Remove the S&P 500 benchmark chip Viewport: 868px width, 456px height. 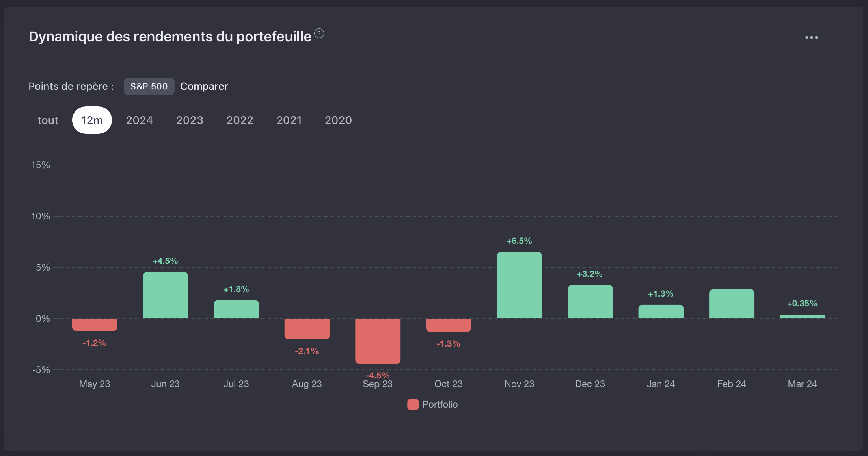(149, 86)
